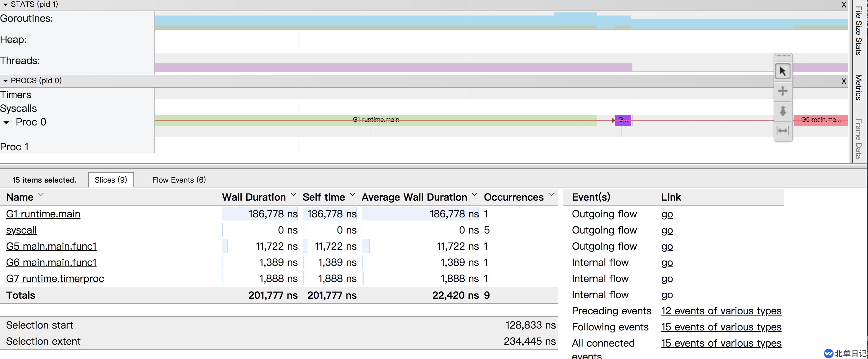Image resolution: width=868 pixels, height=359 pixels.
Task: Select the pink G5 main.ma... slice
Action: pos(821,120)
